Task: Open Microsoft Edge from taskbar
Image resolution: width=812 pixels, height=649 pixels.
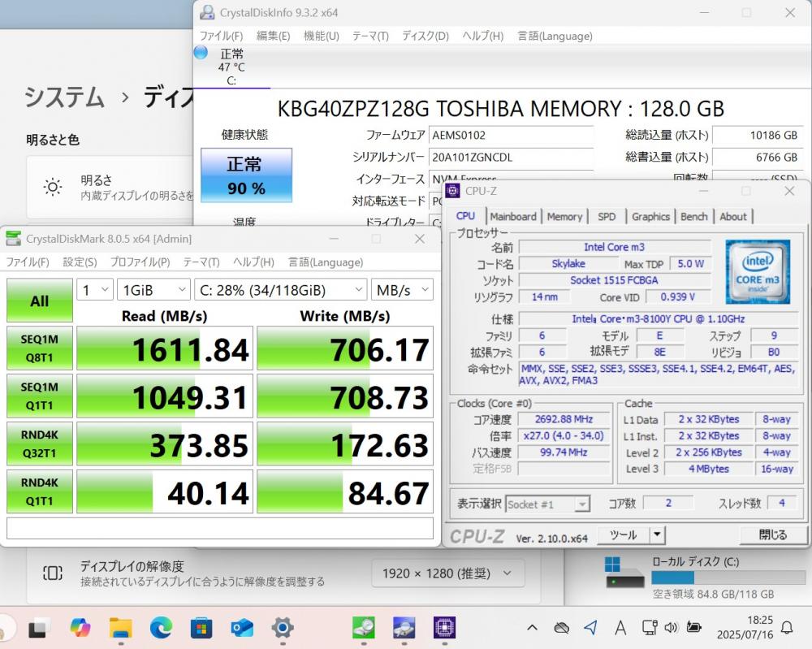Action: coord(161,628)
